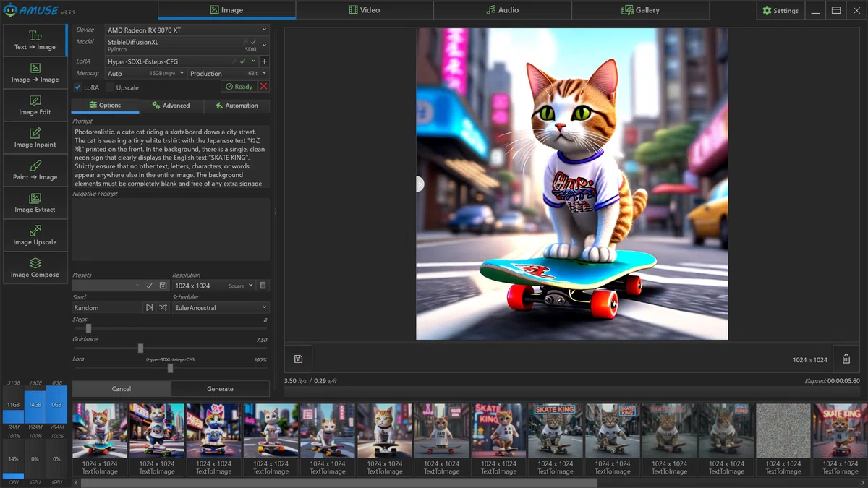Open the Model dropdown StableDiffusionXL
This screenshot has height=488, width=868.
point(187,45)
